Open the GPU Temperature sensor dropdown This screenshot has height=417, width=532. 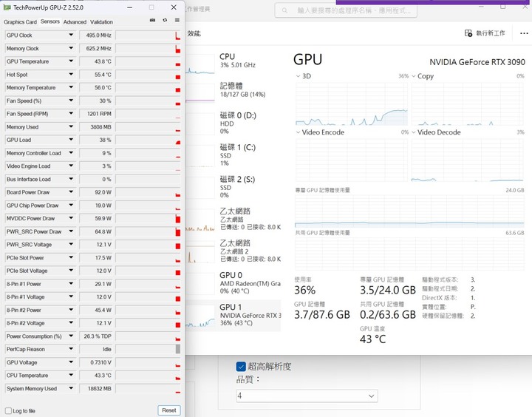tap(71, 61)
